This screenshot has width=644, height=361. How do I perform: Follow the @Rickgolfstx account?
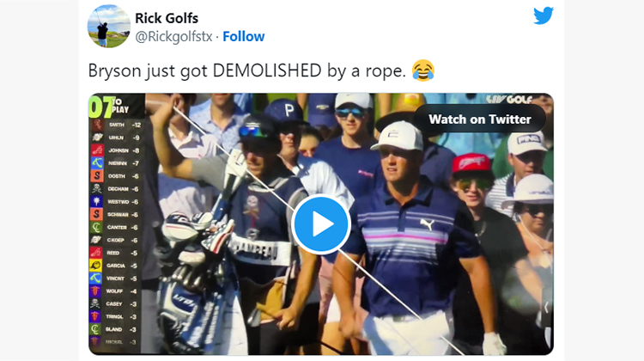[x=244, y=37]
